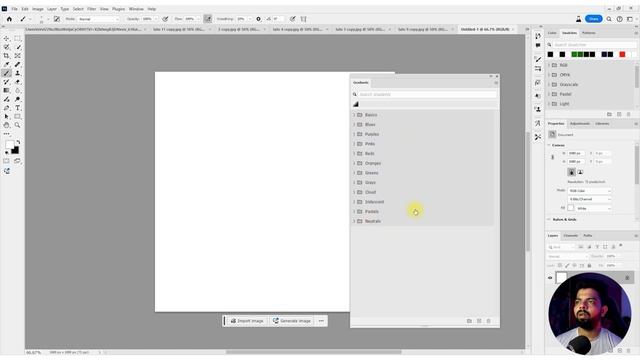The image size is (640, 360).
Task: Select the Crop tool
Action: 7,56
